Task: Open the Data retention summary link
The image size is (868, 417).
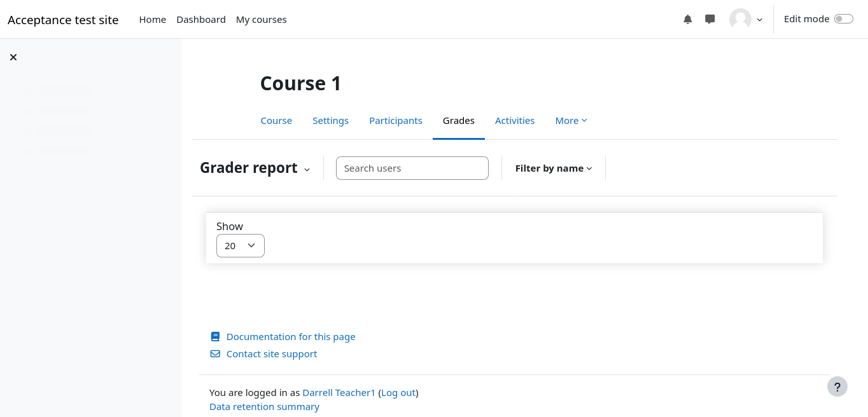Action: point(264,407)
